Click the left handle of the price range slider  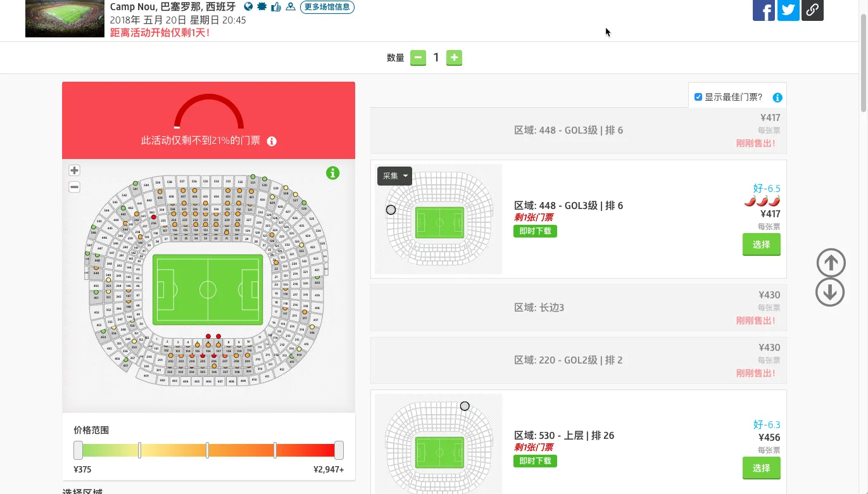(x=78, y=450)
